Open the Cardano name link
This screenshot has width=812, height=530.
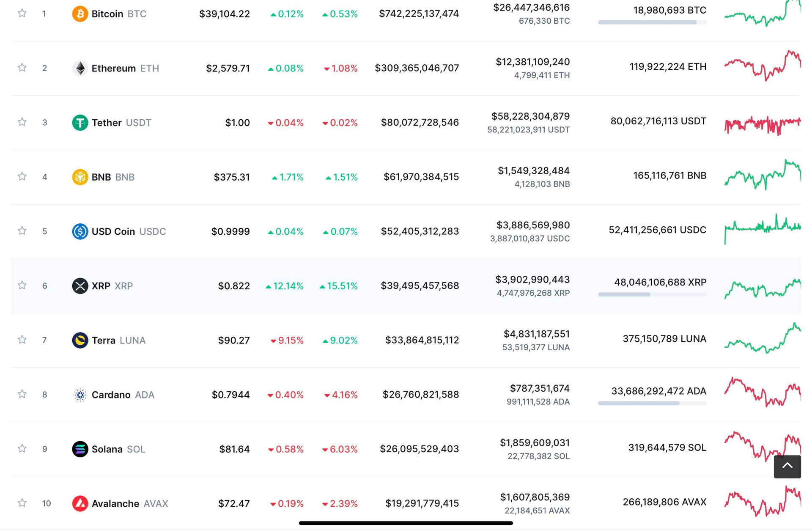coord(111,395)
